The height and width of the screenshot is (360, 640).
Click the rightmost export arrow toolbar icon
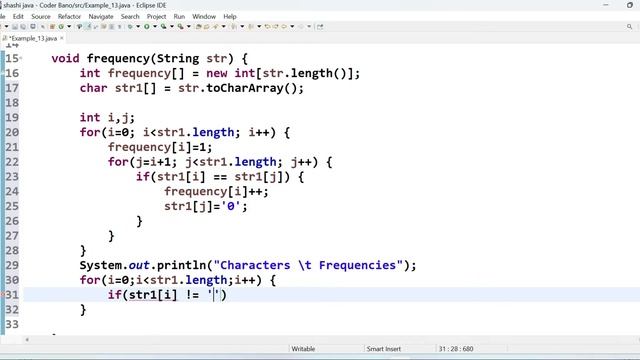click(320, 27)
